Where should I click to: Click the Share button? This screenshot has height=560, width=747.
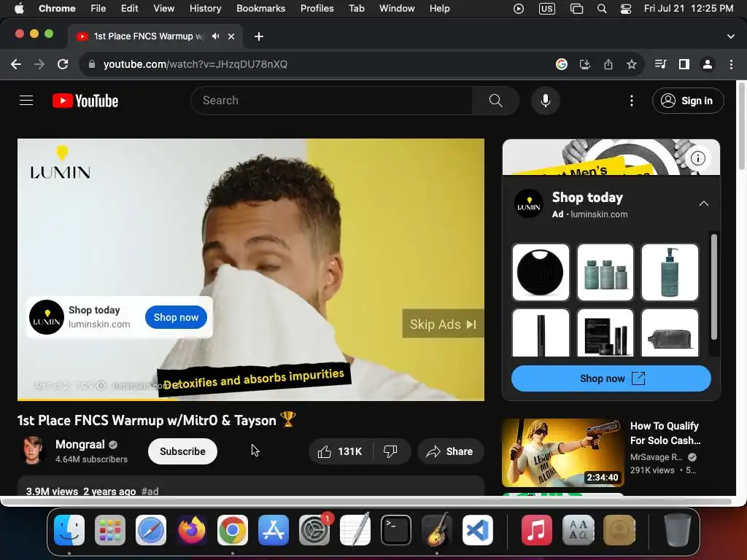(x=451, y=451)
